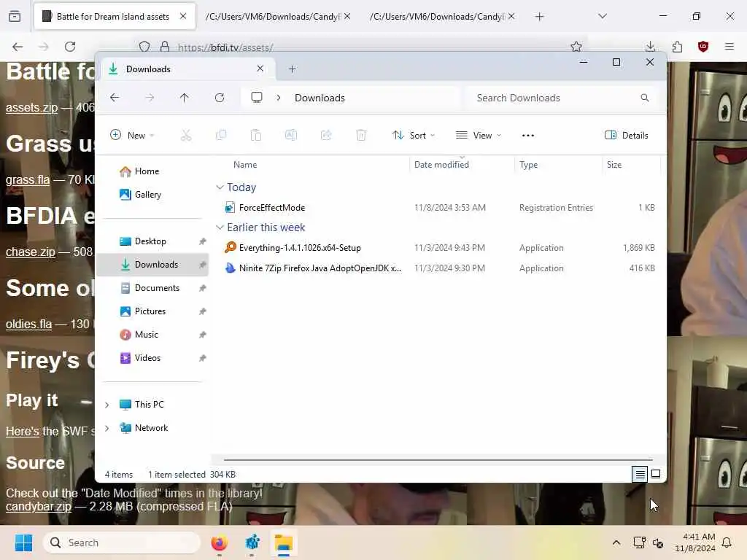
Task: Click the assets.zip link
Action: [31, 108]
